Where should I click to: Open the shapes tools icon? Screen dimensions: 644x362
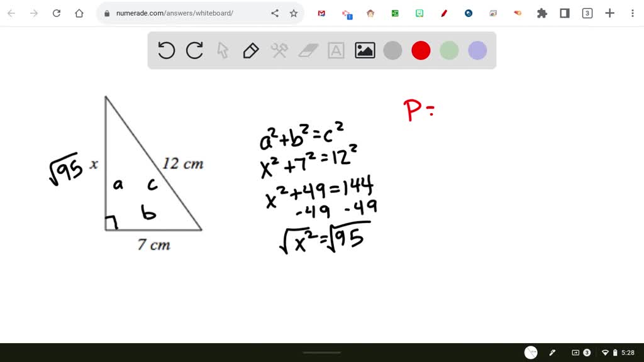point(279,50)
